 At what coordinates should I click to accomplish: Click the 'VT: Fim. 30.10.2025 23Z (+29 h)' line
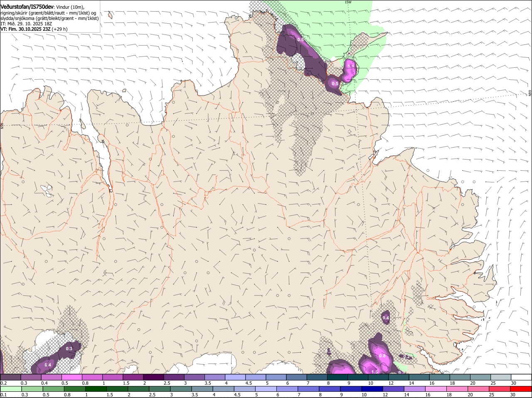pyautogui.click(x=34, y=29)
